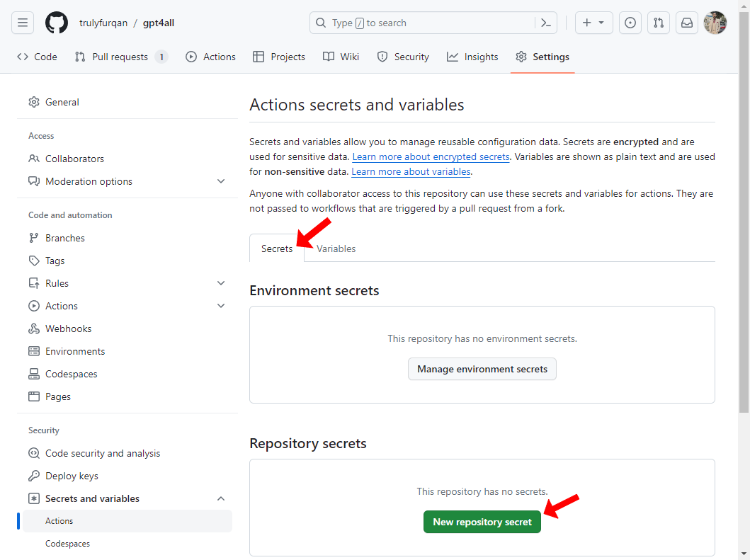The height and width of the screenshot is (560, 750).
Task: Expand the Actions sidebar settings section
Action: coord(221,306)
